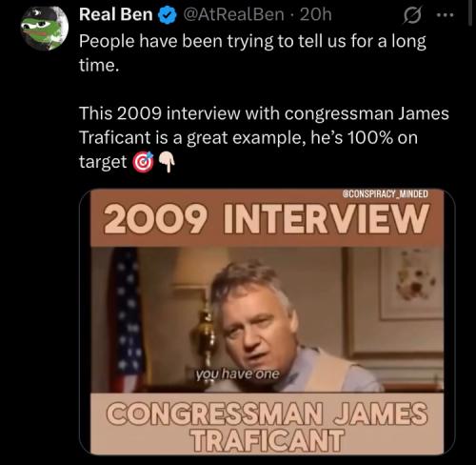Open the three-dot more options menu
The height and width of the screenshot is (465, 476).
click(446, 15)
